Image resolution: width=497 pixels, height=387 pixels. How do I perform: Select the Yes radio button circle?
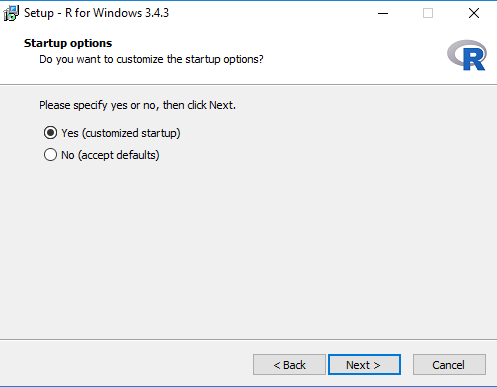(x=50, y=133)
